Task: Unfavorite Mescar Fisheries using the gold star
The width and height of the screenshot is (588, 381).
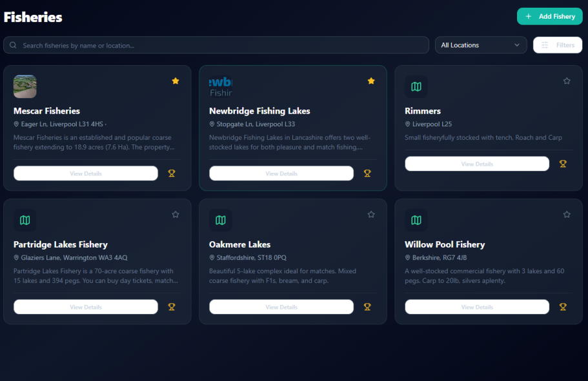Action: (176, 81)
